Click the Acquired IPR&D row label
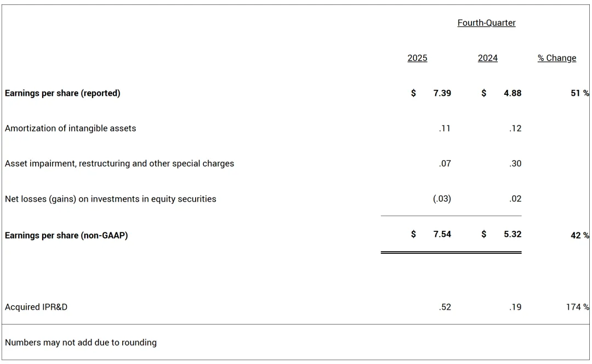The image size is (592, 364). point(36,307)
